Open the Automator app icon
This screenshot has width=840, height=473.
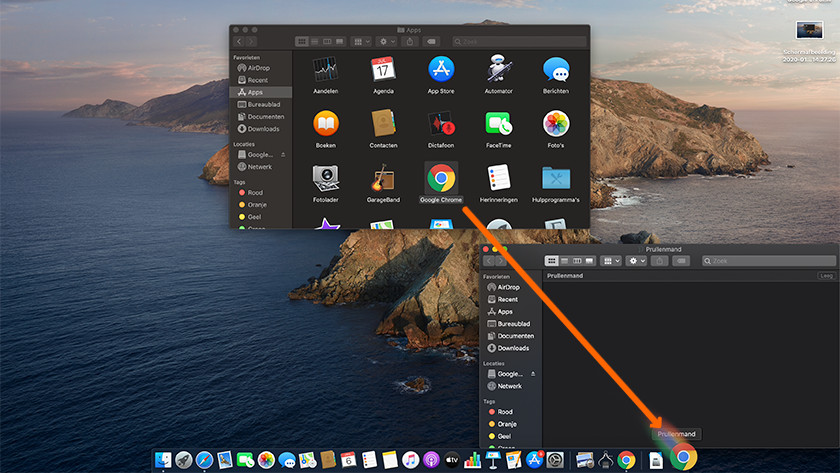(499, 70)
